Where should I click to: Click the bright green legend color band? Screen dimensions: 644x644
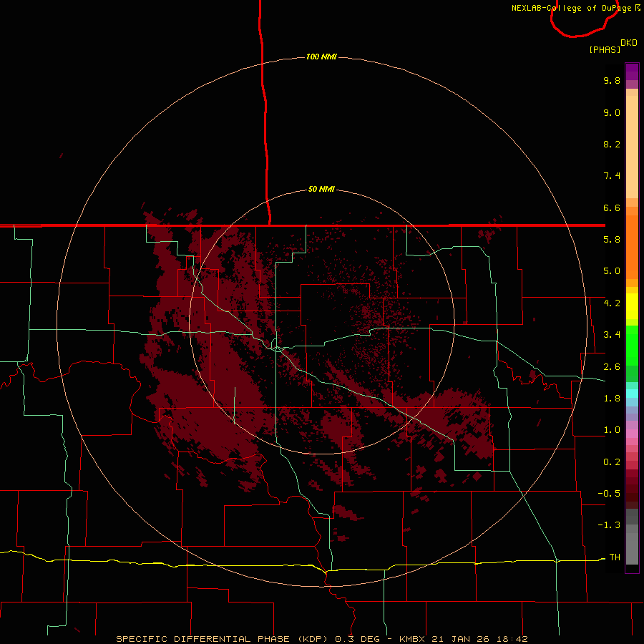point(632,345)
